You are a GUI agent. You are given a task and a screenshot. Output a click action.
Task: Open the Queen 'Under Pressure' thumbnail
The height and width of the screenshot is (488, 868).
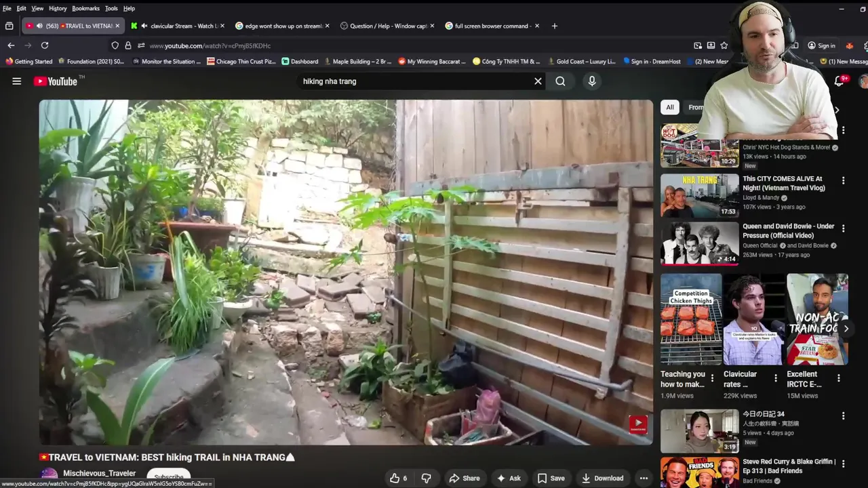(700, 243)
